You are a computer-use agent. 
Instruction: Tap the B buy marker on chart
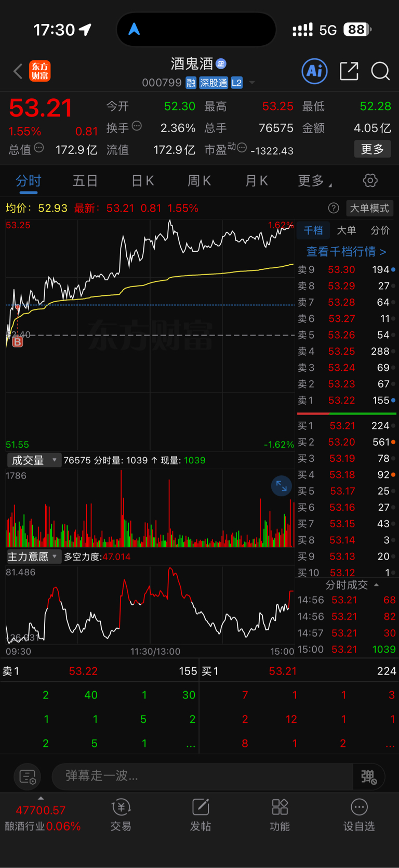coord(17,342)
